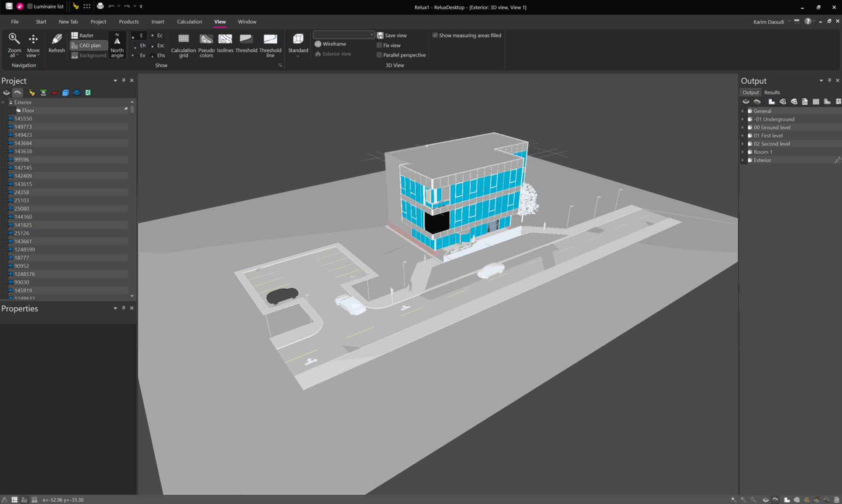The width and height of the screenshot is (842, 504).
Task: Toggle the Wireframe display button
Action: tap(330, 44)
